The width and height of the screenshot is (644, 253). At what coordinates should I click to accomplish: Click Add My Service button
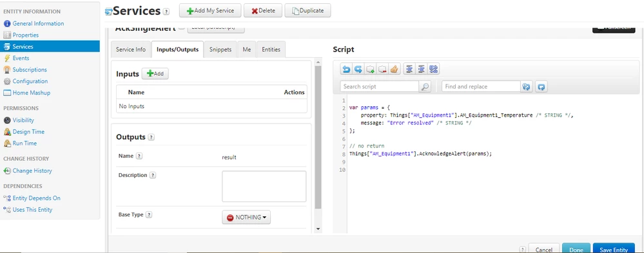210,11
